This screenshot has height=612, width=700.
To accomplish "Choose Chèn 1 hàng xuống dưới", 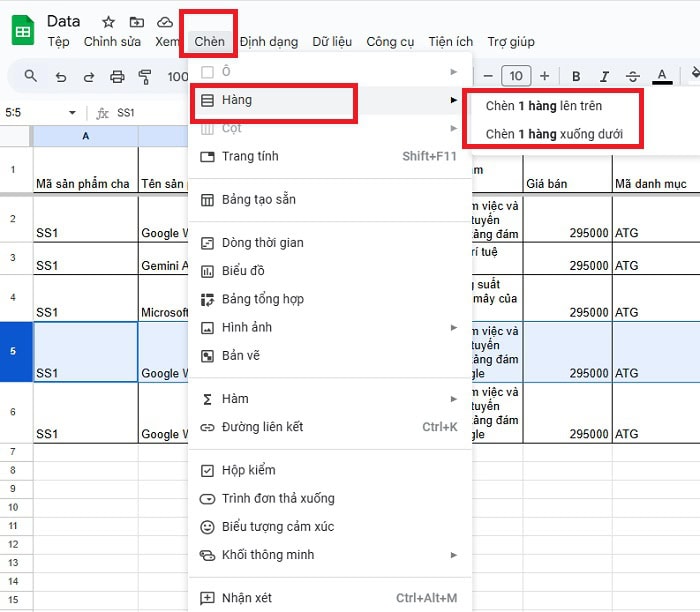I will (554, 134).
